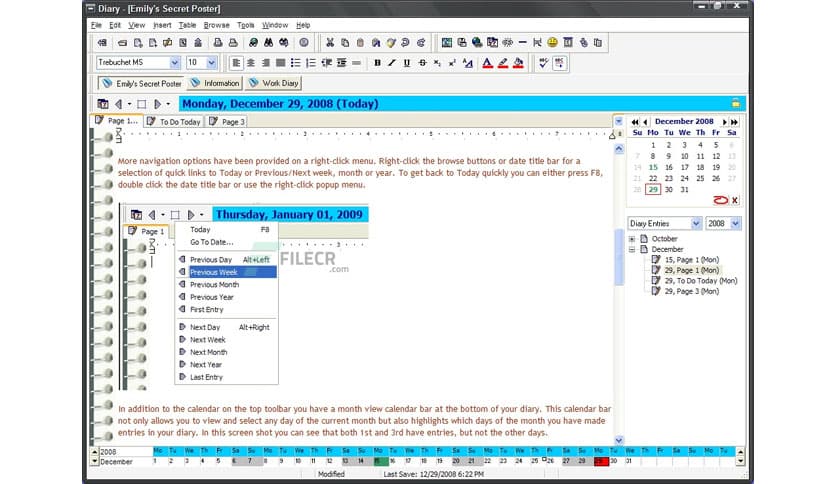Click the yellow lock icon on date bar
The height and width of the screenshot is (484, 836).
736,103
